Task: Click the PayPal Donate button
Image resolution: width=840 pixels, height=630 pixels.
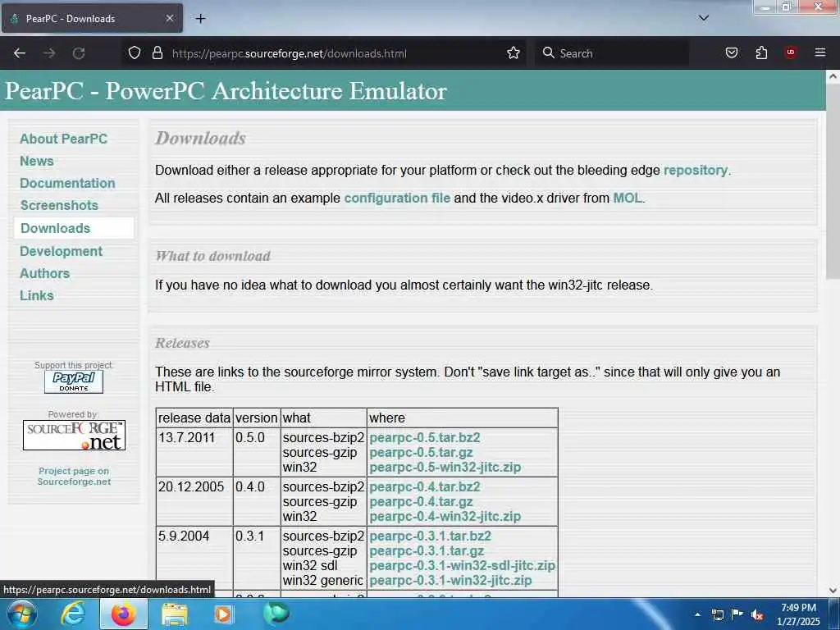Action: coord(74,382)
